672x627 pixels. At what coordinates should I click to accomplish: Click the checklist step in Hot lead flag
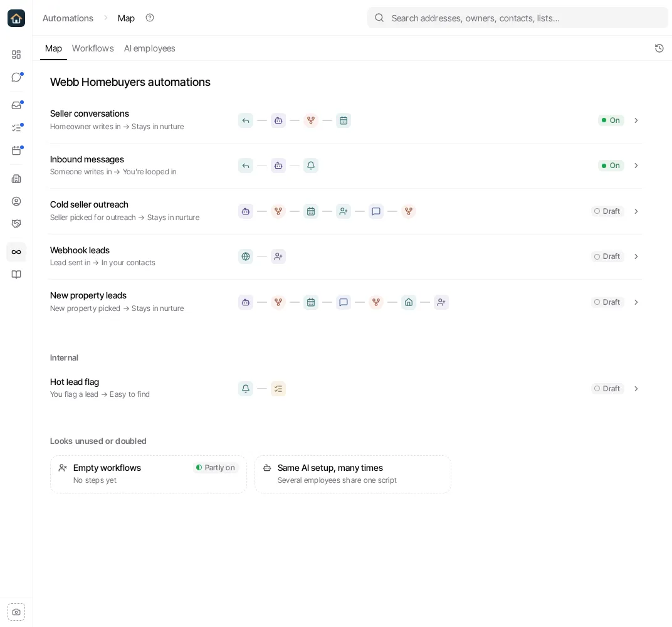click(x=278, y=389)
